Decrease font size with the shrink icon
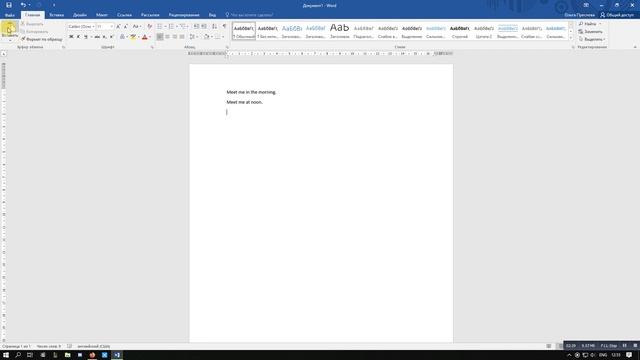640x360 pixels. (126, 26)
